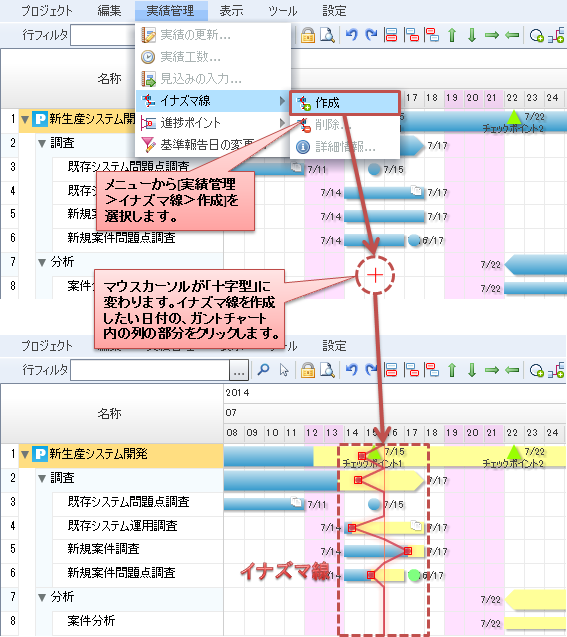Viewport: 567px width, 637px height.
Task: Collapse the 新生産システム project row in top screenshot
Action: click(x=25, y=120)
